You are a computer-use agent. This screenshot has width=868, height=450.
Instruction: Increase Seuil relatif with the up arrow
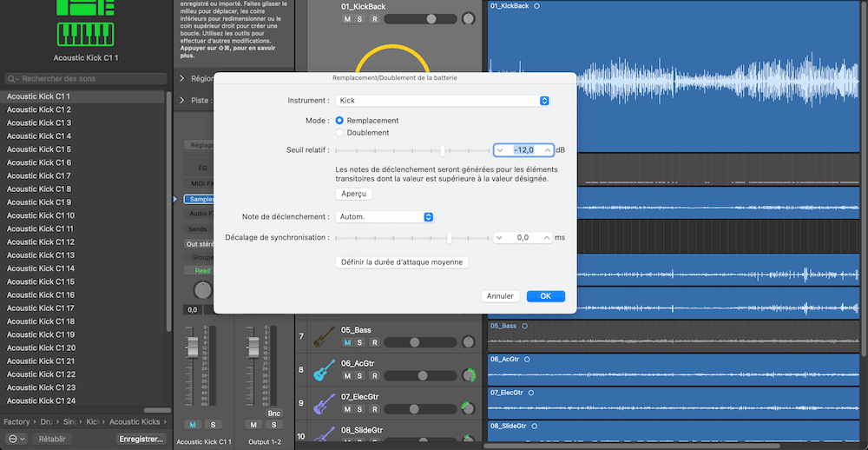click(x=548, y=149)
